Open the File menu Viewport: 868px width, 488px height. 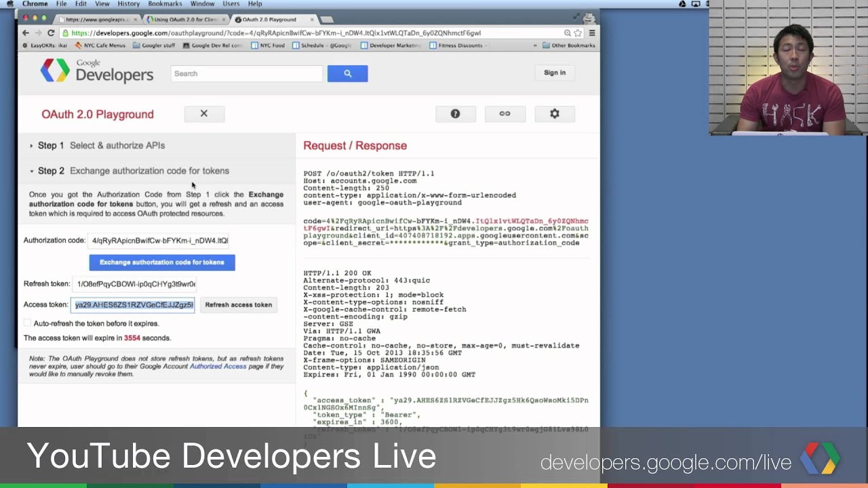(61, 4)
